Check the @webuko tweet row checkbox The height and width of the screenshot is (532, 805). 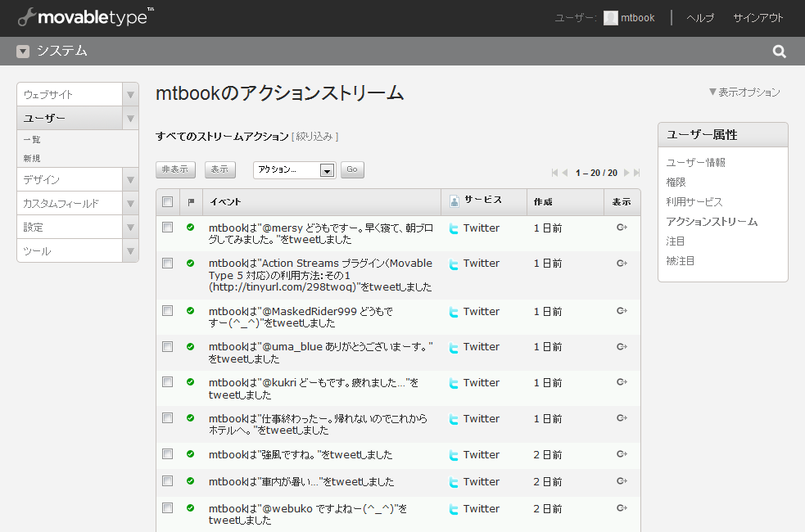tap(167, 508)
